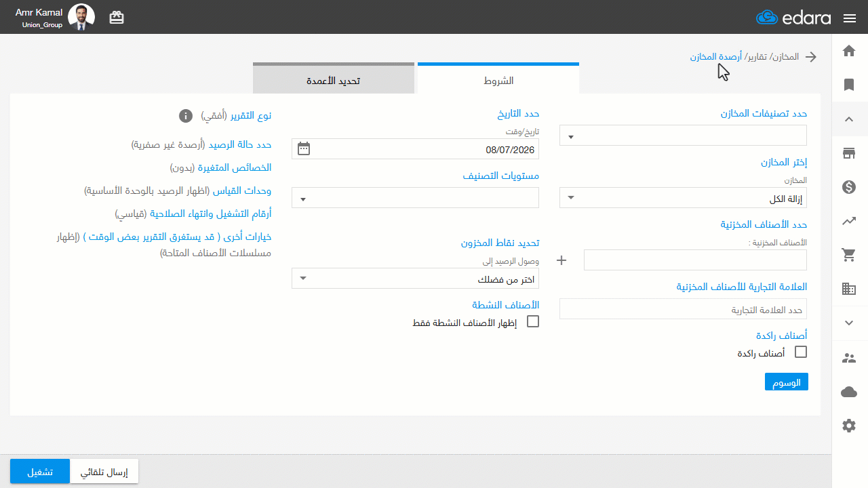The image size is (868, 488).
Task: Expand sidebar section with down chevron
Action: 849,323
